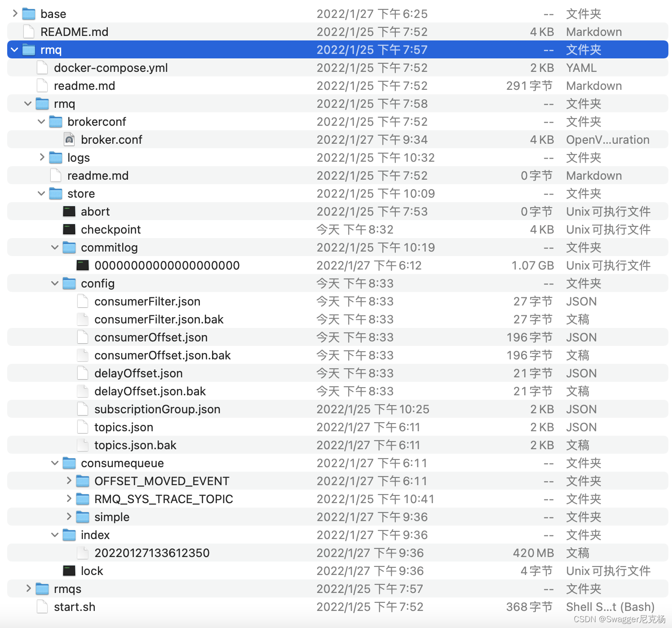Click the lock executable icon

[x=69, y=571]
